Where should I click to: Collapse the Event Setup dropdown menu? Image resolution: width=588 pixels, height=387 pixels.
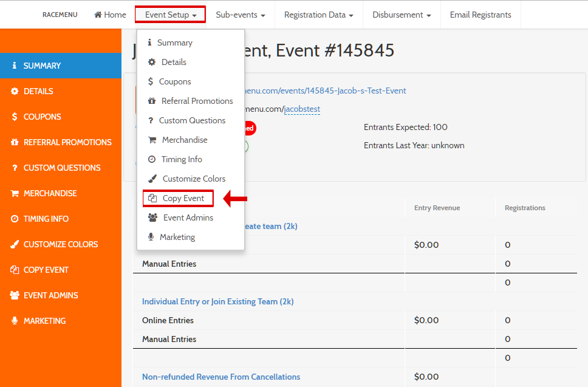coord(170,15)
